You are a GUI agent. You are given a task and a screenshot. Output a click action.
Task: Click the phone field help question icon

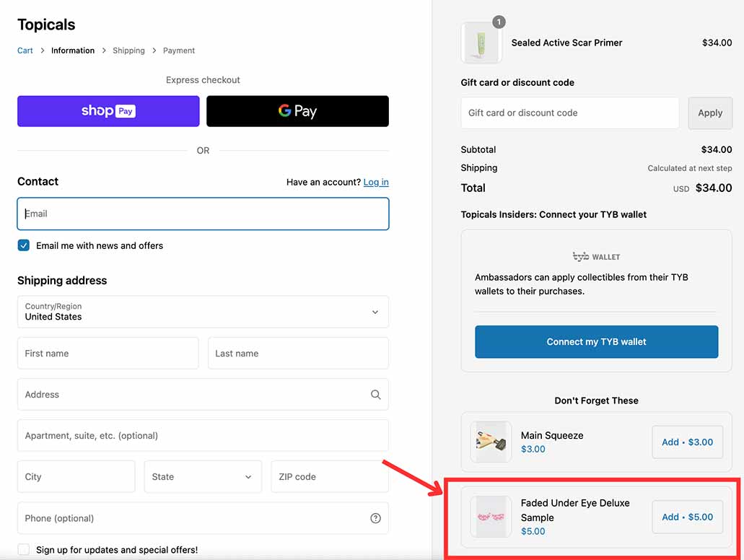(x=375, y=518)
